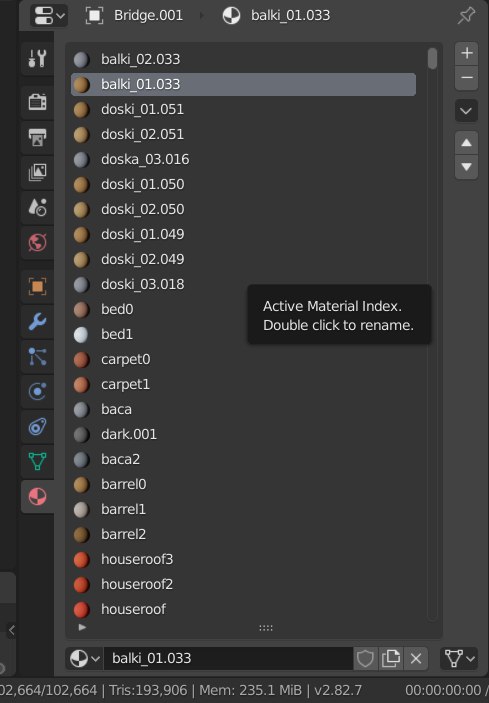
Task: Select the balki_01.033 material slot
Action: point(243,84)
